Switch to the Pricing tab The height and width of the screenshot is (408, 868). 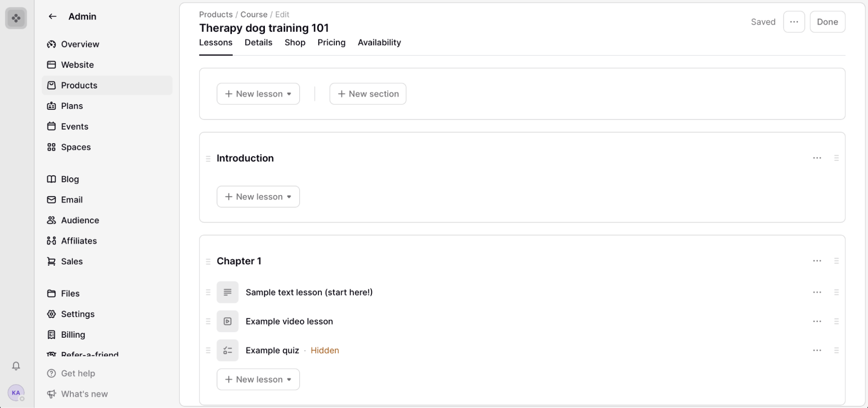coord(331,43)
